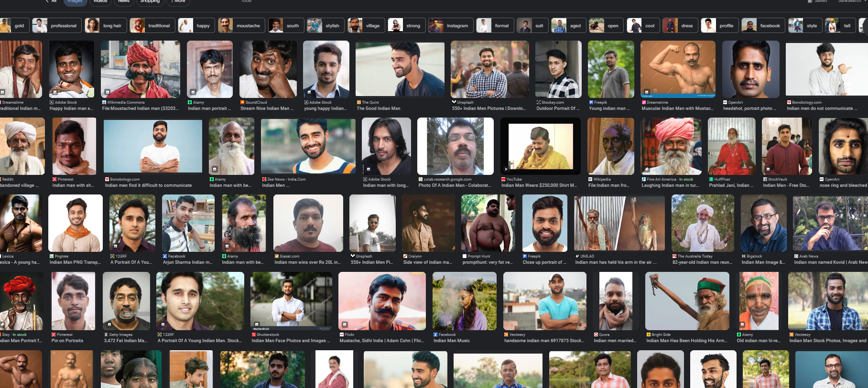868x388 pixels.
Task: Open the More search categories dropdown
Action: tap(178, 1)
